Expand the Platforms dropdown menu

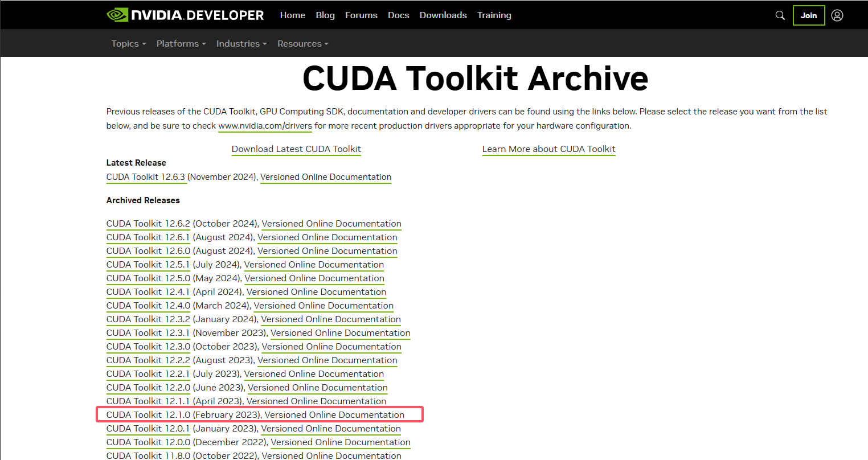[181, 43]
